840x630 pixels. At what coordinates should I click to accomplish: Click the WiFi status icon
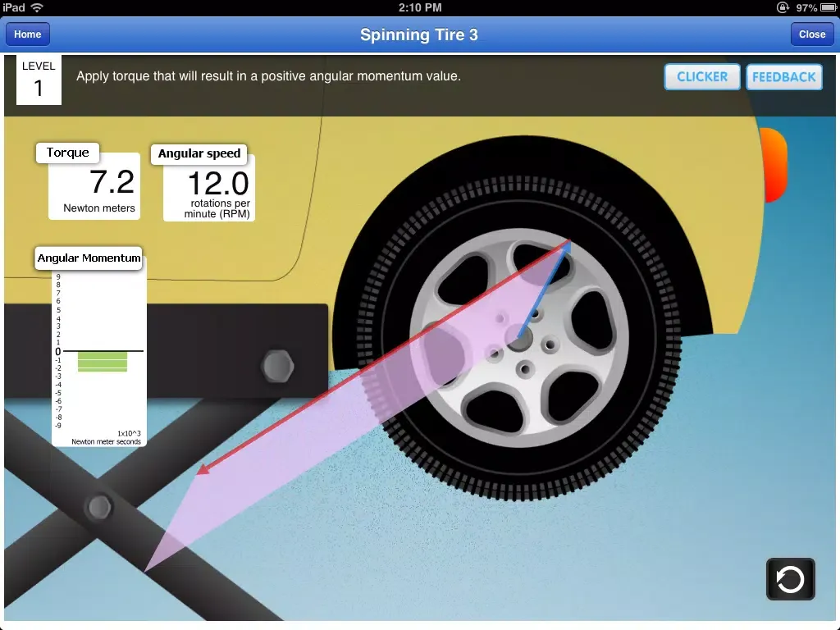(37, 7)
